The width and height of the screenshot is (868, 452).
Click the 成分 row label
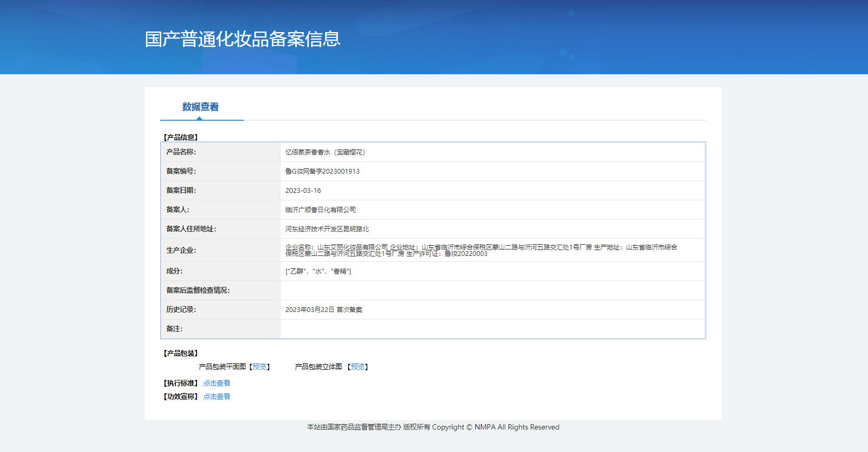[174, 271]
